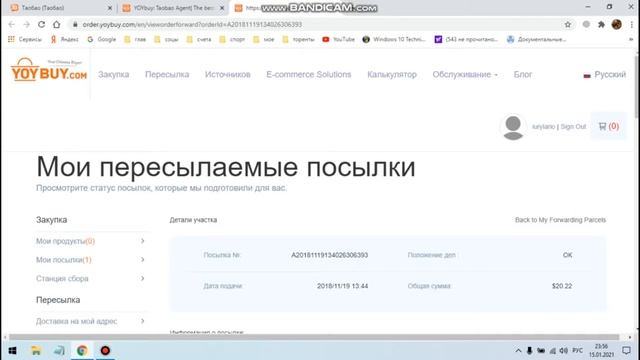Open the Блог navigation item
The image size is (640, 360).
pos(522,75)
